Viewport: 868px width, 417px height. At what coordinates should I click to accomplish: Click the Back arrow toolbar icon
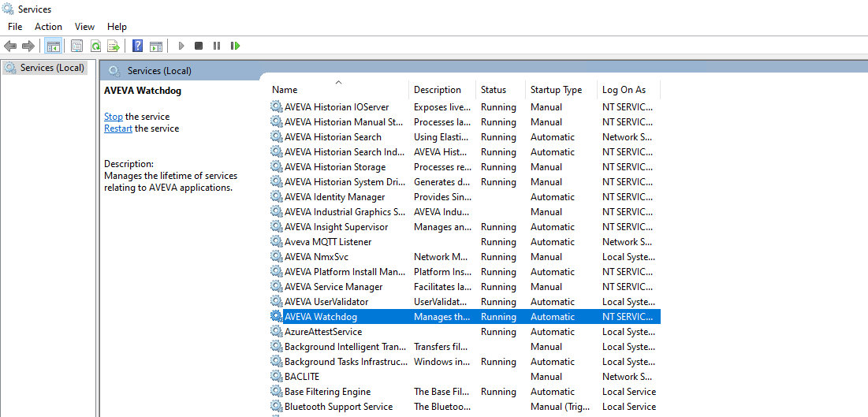pyautogui.click(x=10, y=46)
